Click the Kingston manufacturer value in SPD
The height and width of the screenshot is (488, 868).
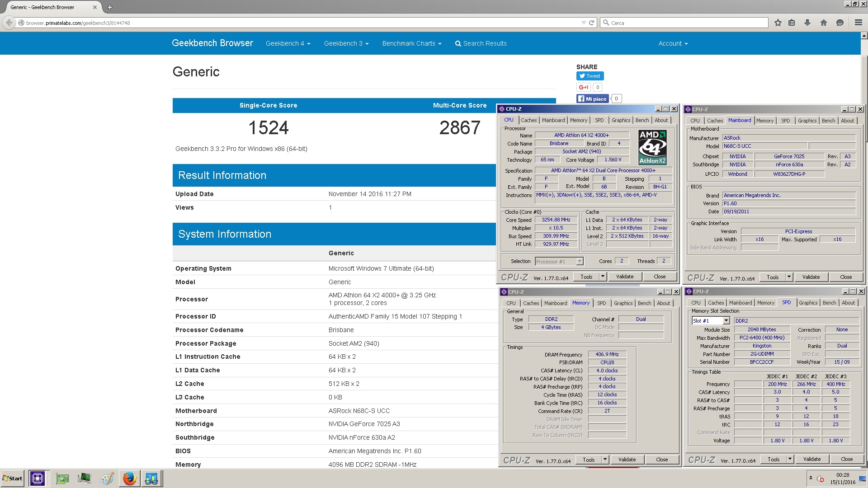[x=762, y=346]
